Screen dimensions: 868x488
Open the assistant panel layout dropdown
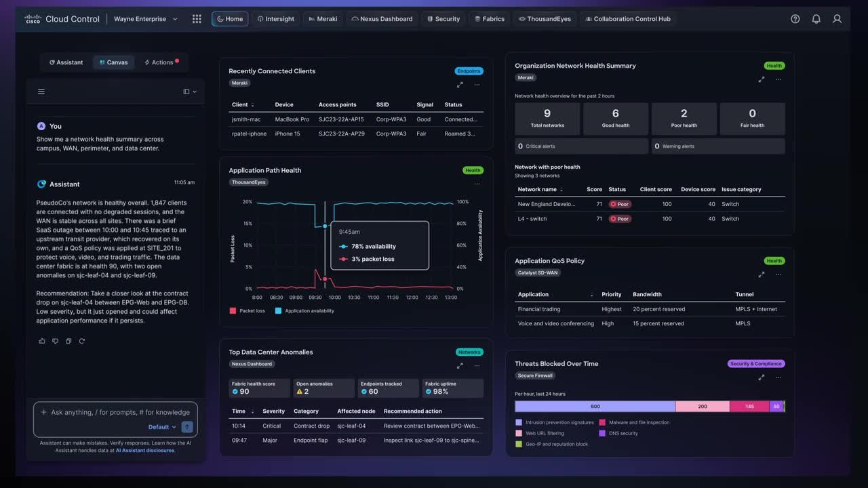190,91
